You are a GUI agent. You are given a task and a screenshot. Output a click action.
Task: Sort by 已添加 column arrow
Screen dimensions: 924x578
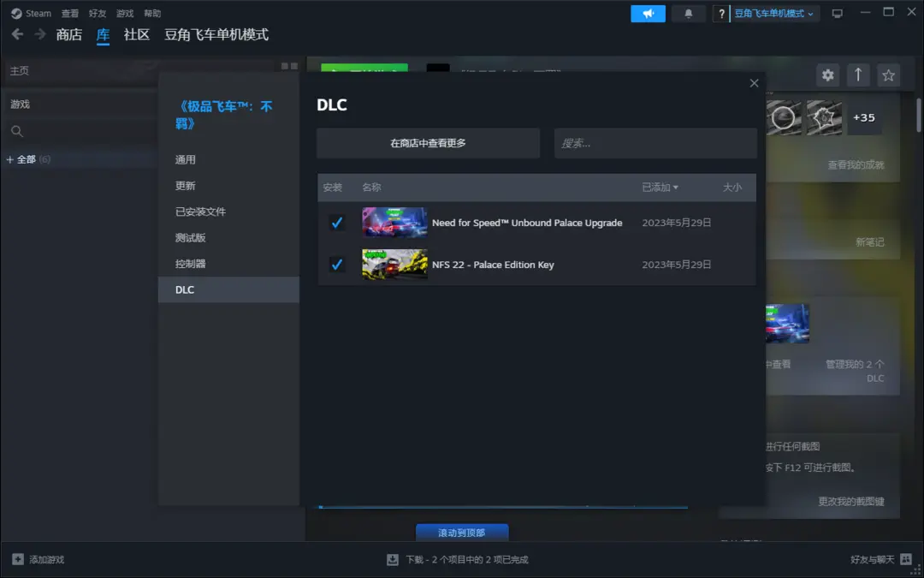(x=675, y=188)
